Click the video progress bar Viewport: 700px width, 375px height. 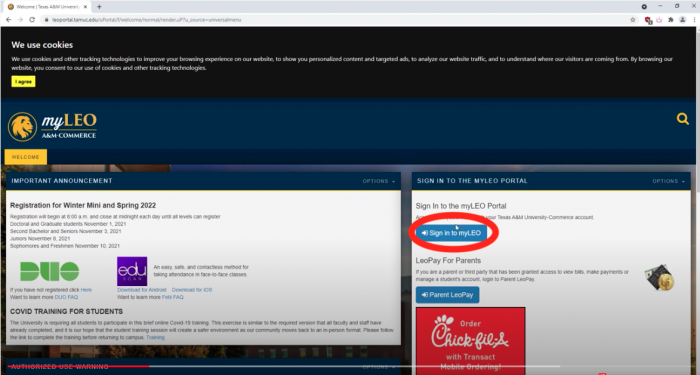[x=283, y=366]
